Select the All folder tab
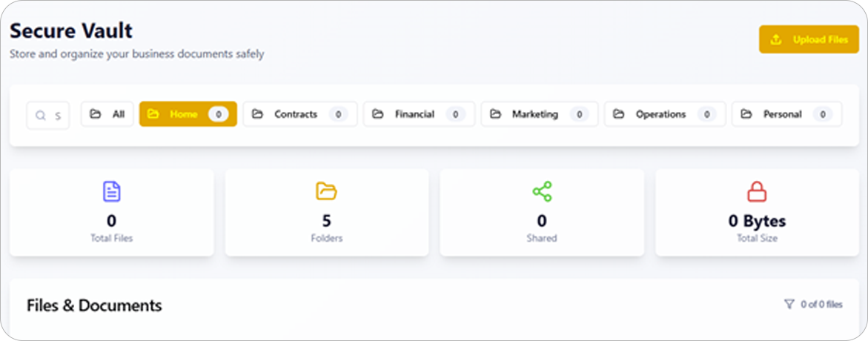This screenshot has height=341, width=868. pyautogui.click(x=107, y=114)
